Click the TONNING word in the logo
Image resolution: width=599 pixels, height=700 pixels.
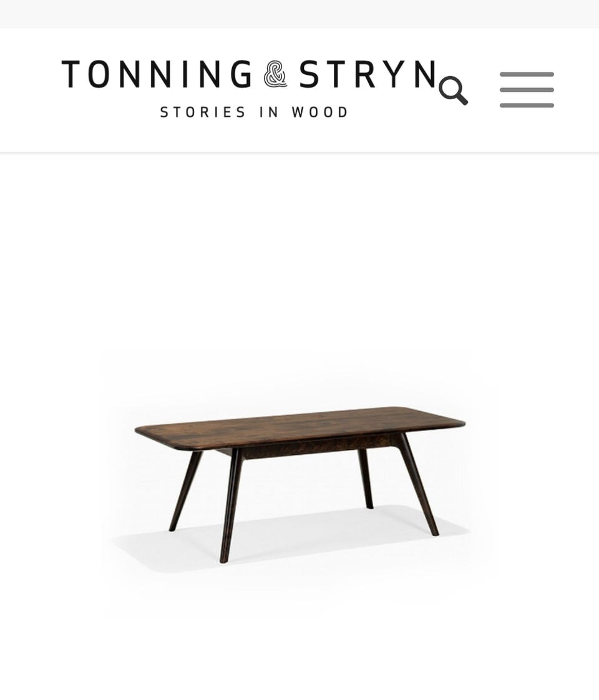point(156,74)
